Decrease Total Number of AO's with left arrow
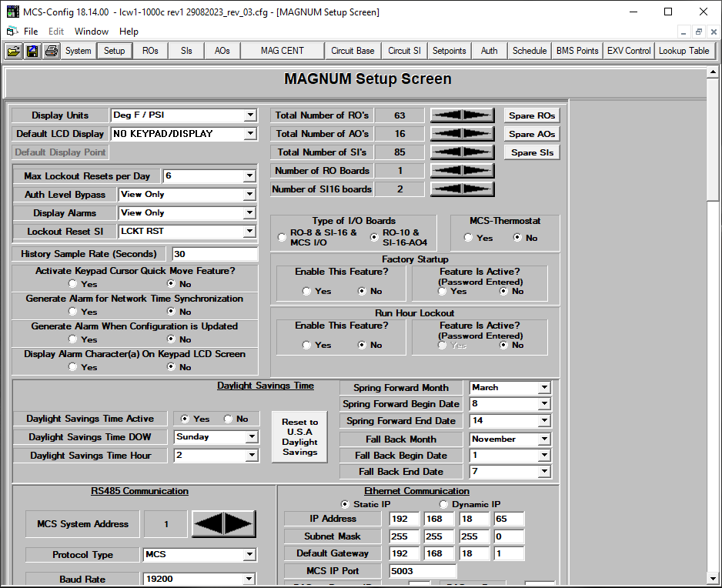 446,134
